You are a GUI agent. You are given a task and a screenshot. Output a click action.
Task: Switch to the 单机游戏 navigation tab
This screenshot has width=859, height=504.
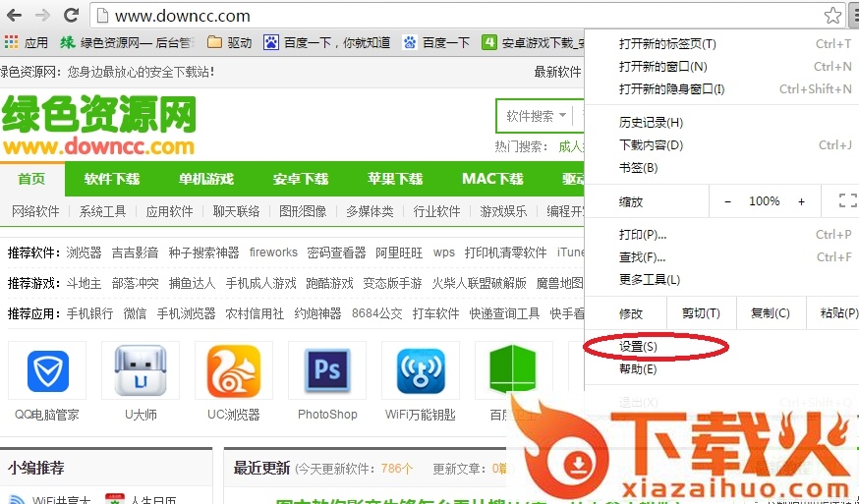coord(206,179)
